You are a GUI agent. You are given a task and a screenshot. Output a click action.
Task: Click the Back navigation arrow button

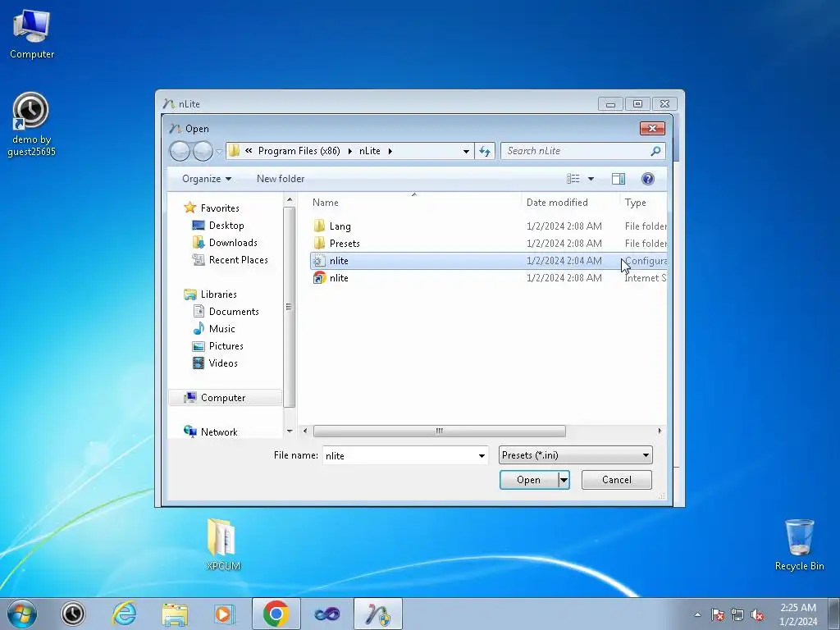click(180, 151)
